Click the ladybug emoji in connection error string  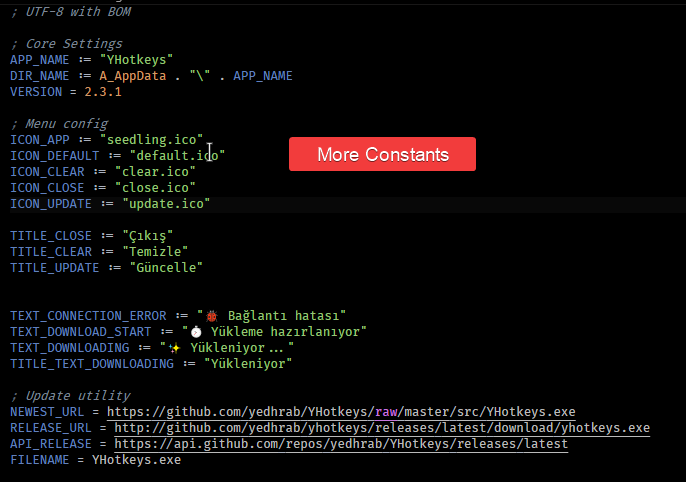pos(212,316)
